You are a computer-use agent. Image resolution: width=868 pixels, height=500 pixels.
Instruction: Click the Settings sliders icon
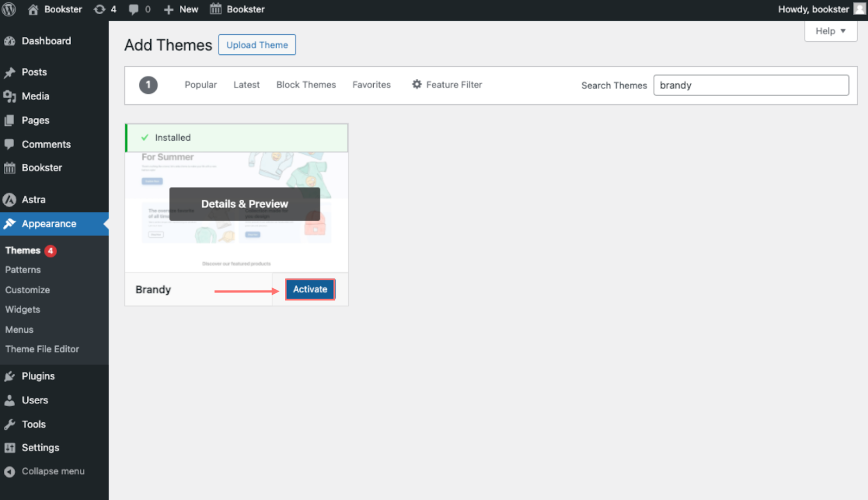coord(9,448)
